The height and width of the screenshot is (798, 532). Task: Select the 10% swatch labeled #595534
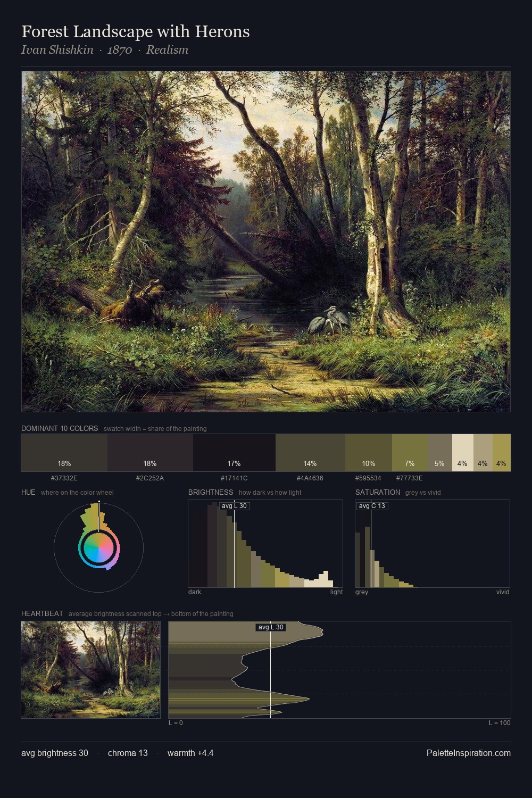[x=369, y=453]
